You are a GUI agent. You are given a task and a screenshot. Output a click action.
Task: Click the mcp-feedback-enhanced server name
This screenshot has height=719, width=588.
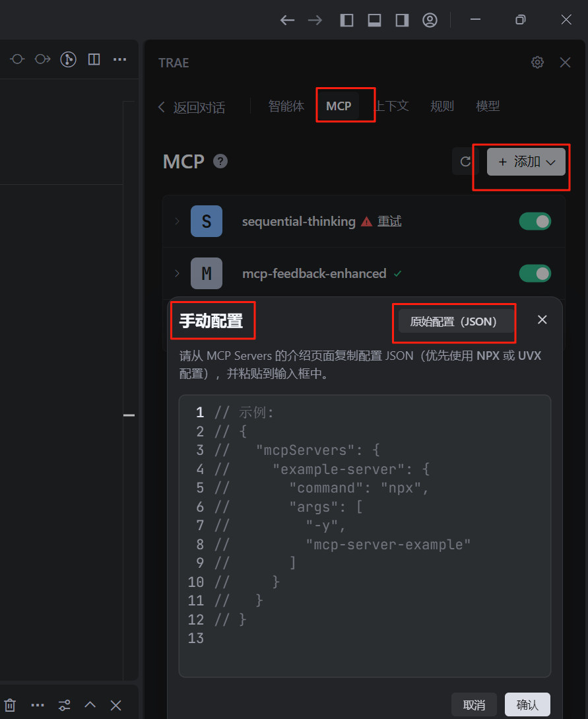click(x=314, y=274)
